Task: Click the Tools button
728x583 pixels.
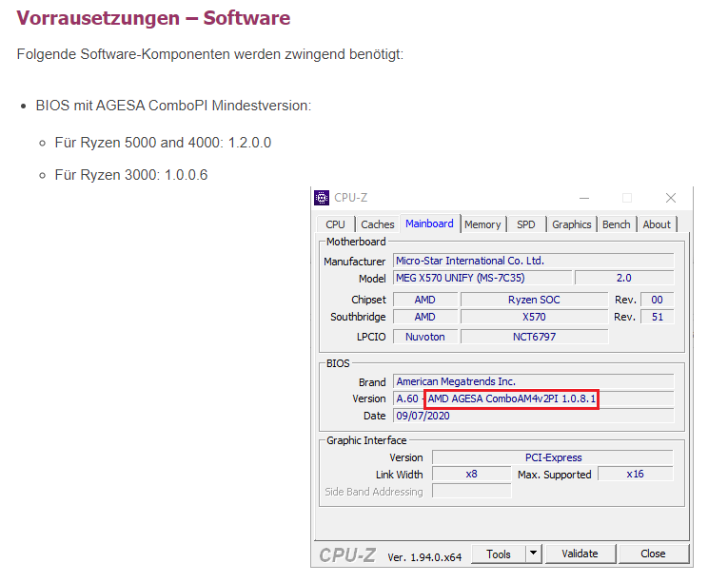Action: (x=499, y=554)
